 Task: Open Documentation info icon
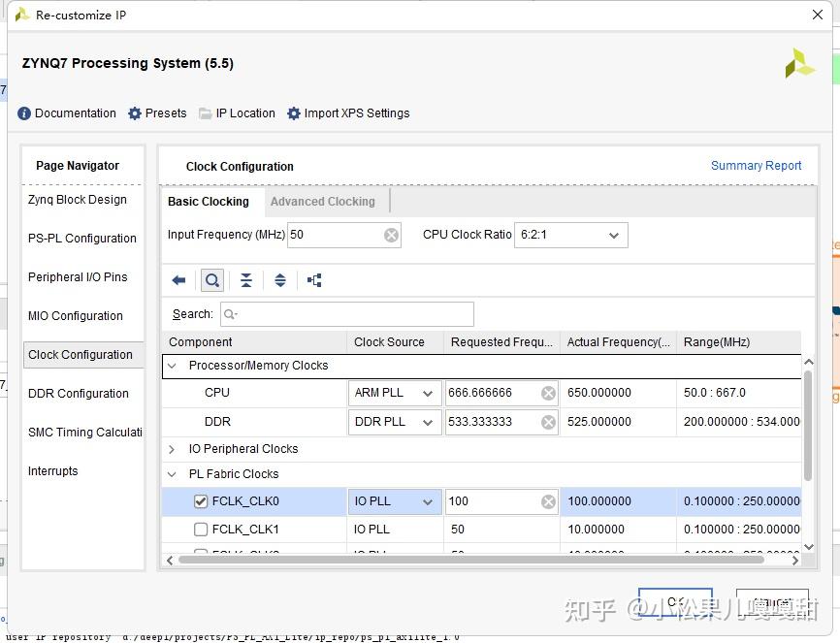coord(24,113)
